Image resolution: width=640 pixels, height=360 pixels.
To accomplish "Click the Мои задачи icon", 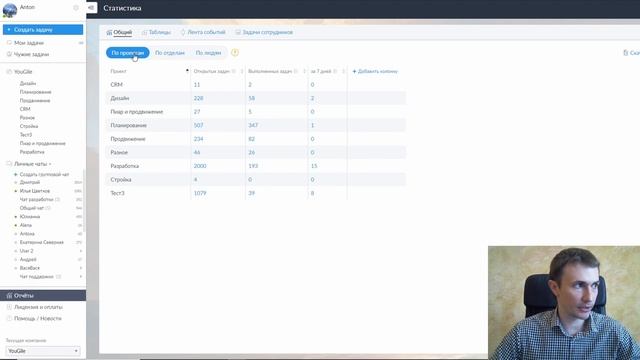I will tap(9, 42).
